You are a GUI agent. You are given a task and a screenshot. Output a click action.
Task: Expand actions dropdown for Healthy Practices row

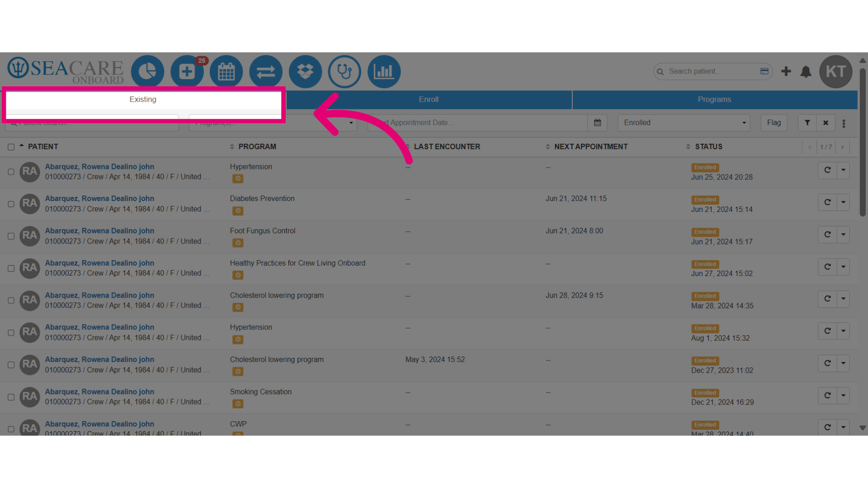[843, 267]
